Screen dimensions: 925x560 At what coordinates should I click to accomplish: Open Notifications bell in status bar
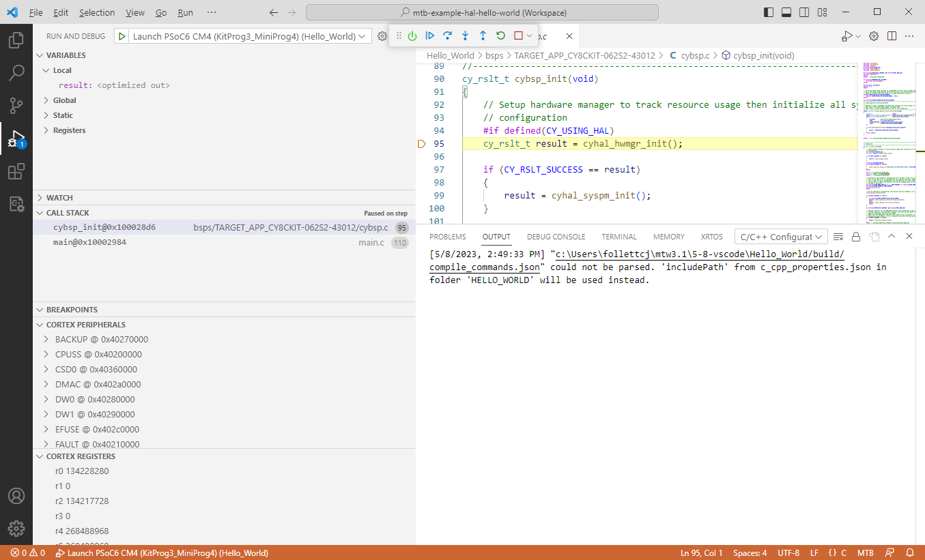910,553
